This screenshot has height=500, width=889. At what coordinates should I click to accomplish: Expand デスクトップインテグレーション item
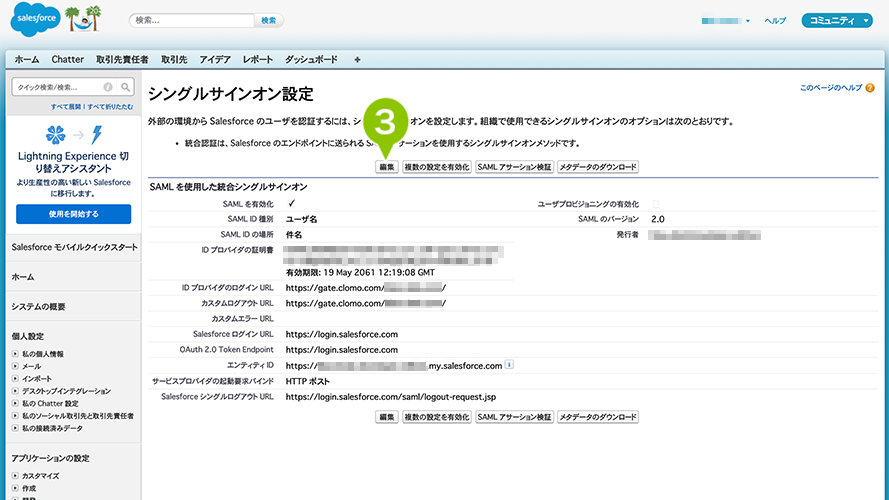(x=15, y=391)
